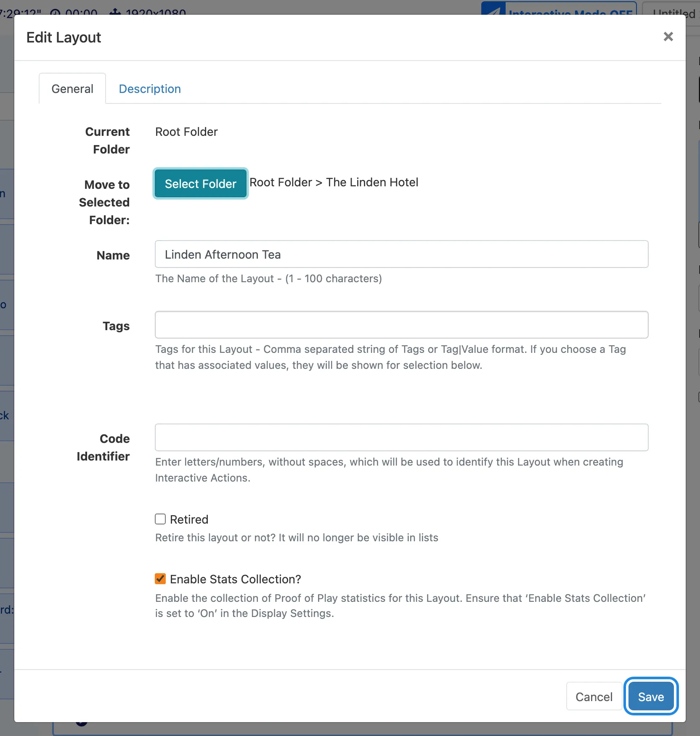Uncheck Enable Stats Collection
Image resolution: width=700 pixels, height=736 pixels.
pos(160,579)
